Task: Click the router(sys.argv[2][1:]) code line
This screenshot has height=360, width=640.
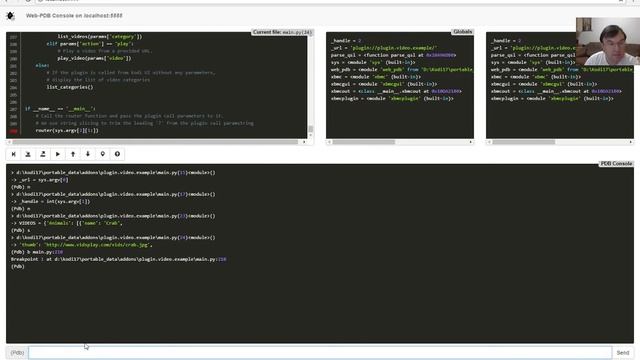Action: click(x=67, y=131)
